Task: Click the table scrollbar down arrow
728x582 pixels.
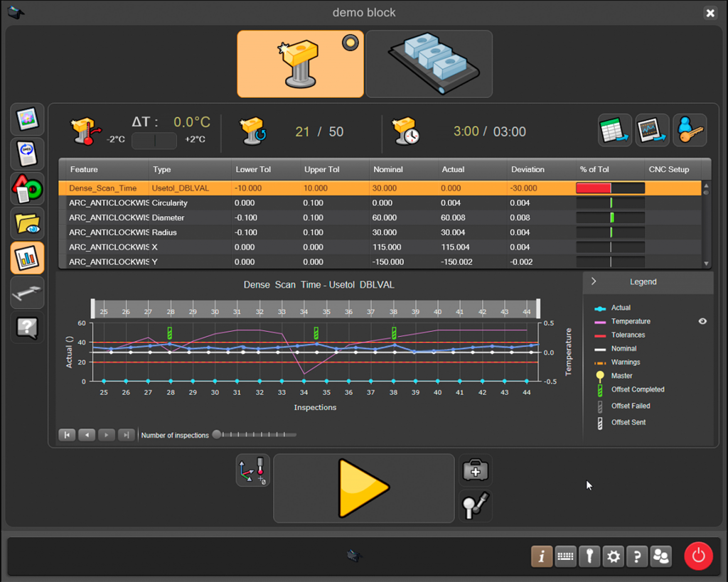Action: (706, 264)
